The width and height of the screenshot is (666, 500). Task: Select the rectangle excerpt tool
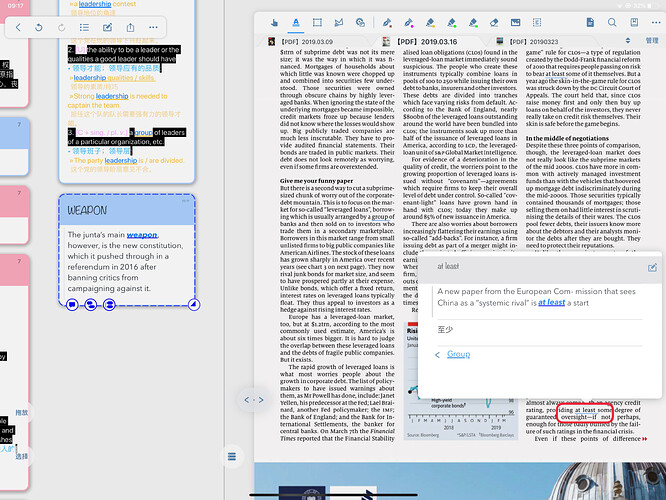click(x=317, y=23)
